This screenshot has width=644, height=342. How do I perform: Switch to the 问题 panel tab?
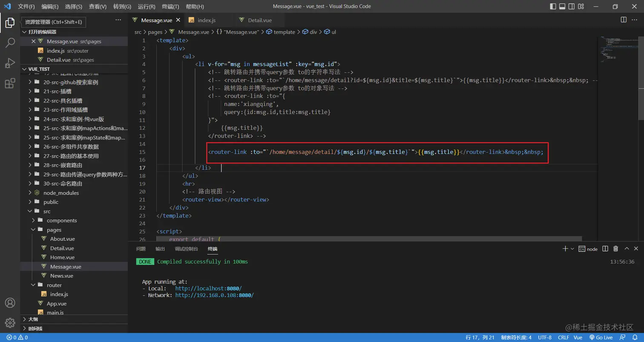click(x=141, y=249)
